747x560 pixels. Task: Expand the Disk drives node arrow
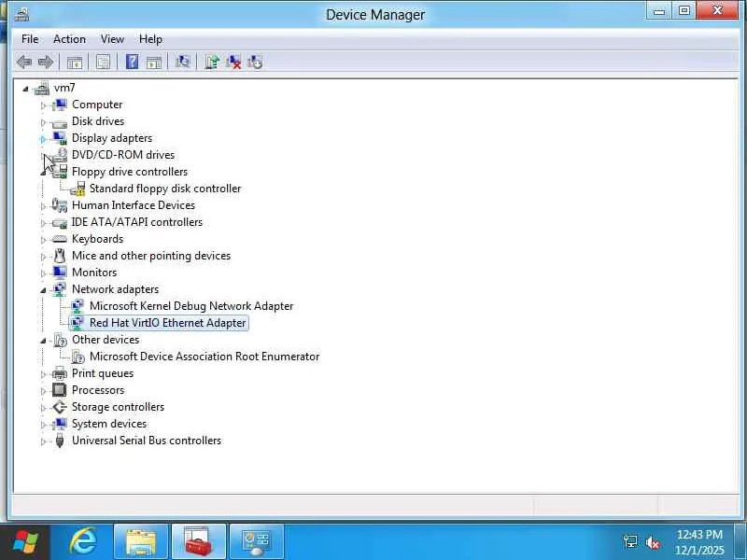43,122
